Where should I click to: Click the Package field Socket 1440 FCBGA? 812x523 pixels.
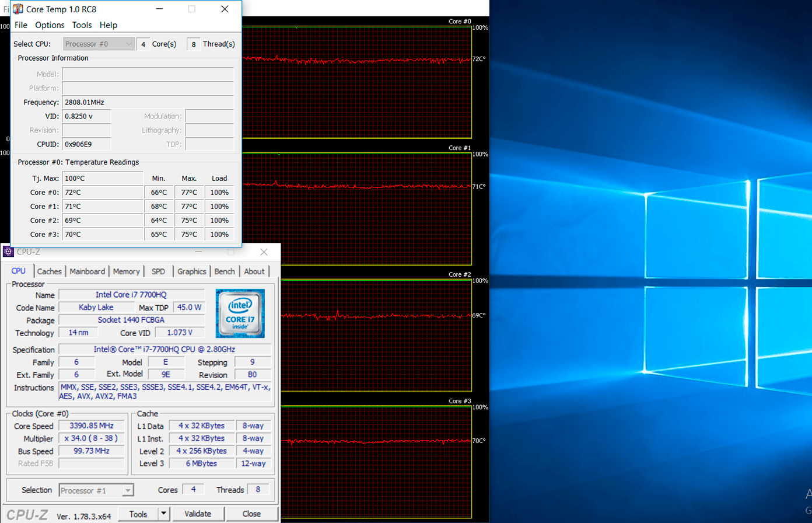tap(132, 320)
